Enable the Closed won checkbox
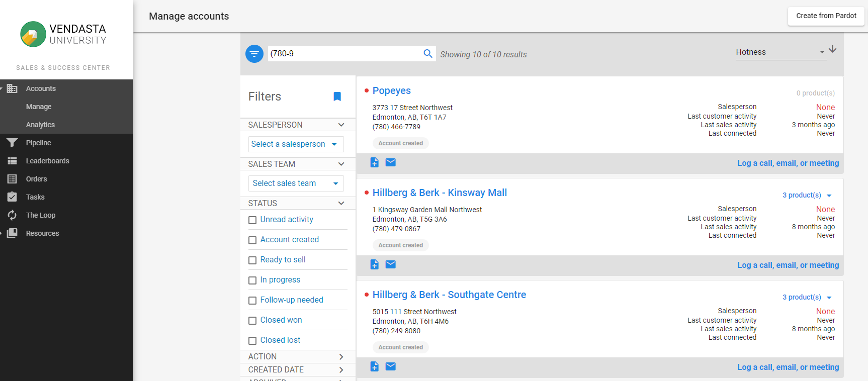 click(252, 321)
